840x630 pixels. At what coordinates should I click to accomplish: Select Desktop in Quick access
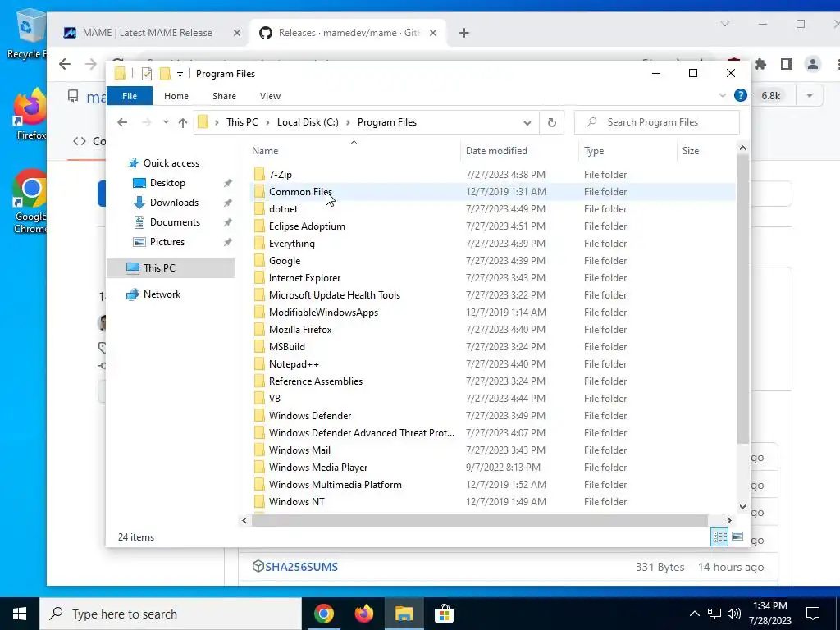(x=167, y=183)
